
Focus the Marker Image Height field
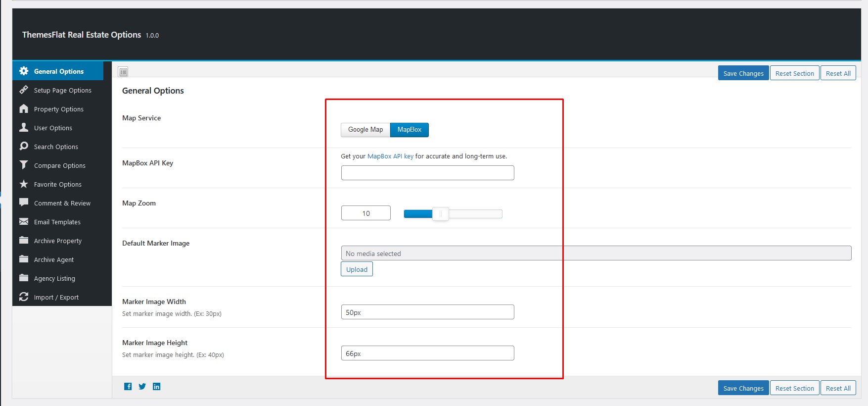click(x=428, y=353)
